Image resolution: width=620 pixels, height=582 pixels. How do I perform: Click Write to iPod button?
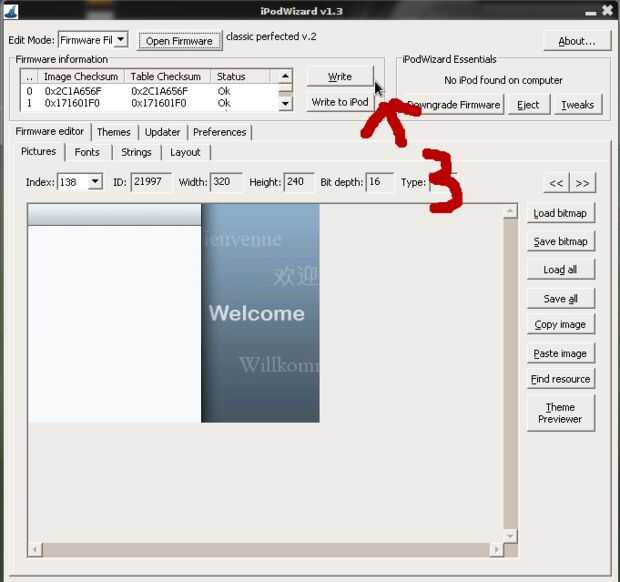pos(340,102)
